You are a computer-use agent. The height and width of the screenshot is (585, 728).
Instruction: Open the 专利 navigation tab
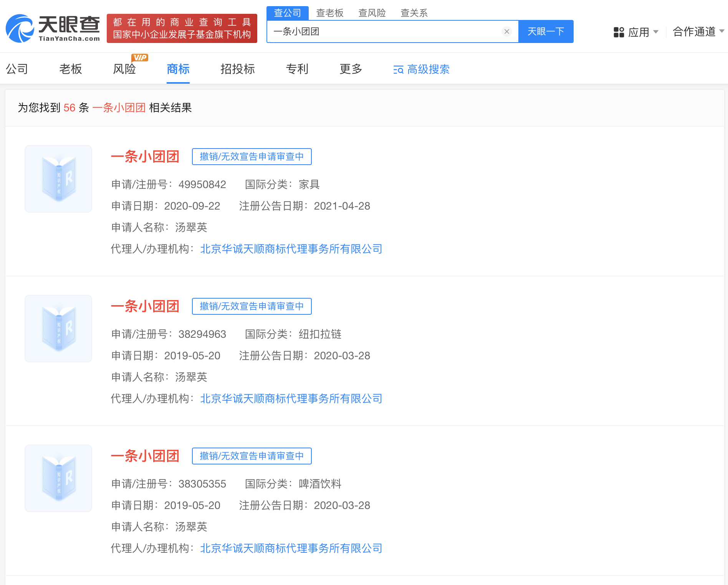(x=297, y=69)
